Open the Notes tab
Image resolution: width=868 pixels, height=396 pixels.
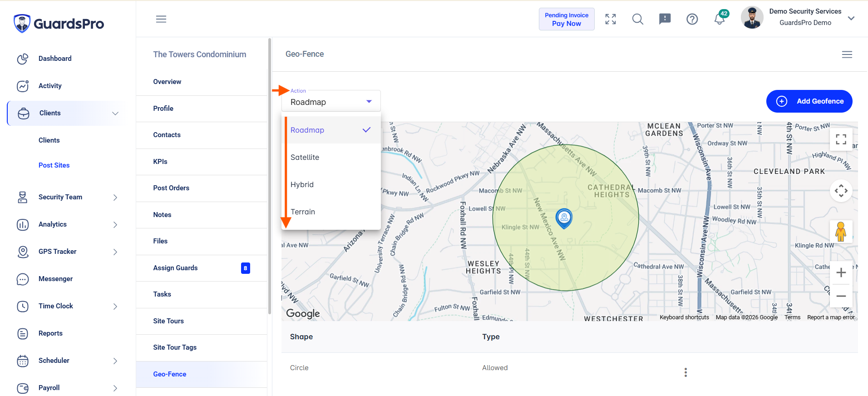tap(202, 215)
